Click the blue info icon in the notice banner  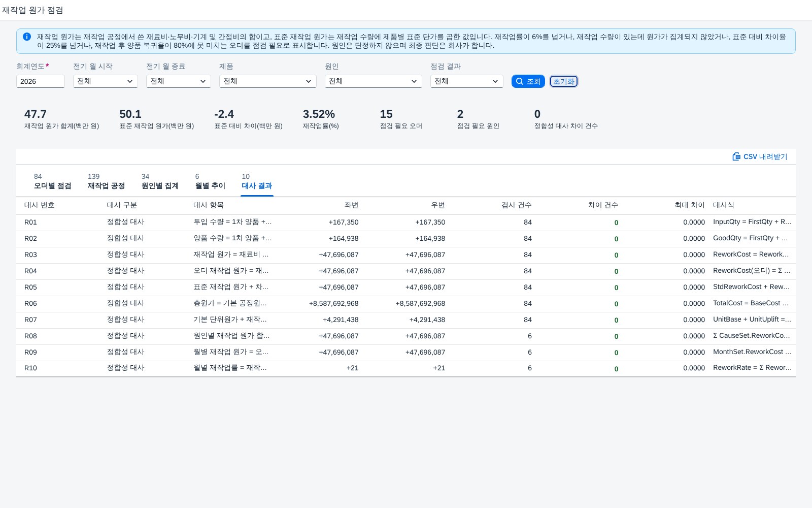[x=27, y=37]
